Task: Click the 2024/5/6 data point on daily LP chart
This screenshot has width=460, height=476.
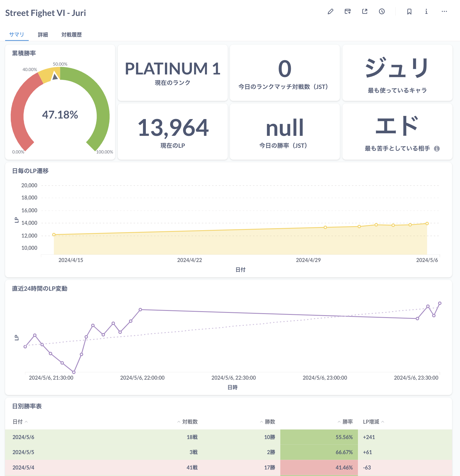Action: tap(427, 224)
